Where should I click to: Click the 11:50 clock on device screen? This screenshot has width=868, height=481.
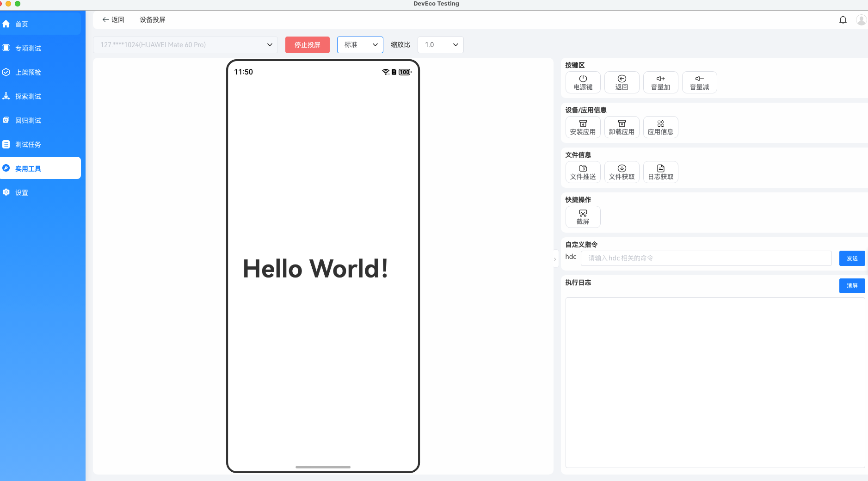(243, 72)
